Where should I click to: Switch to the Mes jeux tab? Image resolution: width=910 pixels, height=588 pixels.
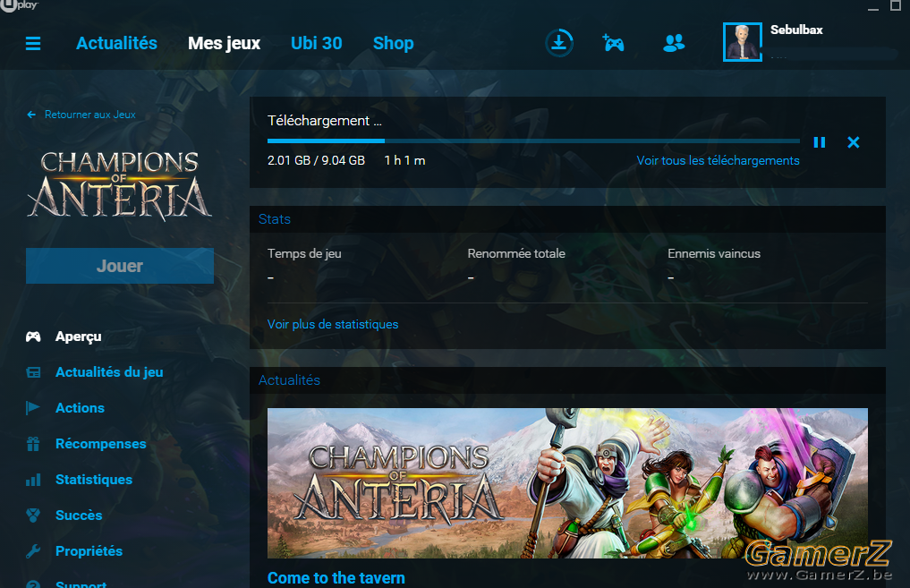coord(224,44)
